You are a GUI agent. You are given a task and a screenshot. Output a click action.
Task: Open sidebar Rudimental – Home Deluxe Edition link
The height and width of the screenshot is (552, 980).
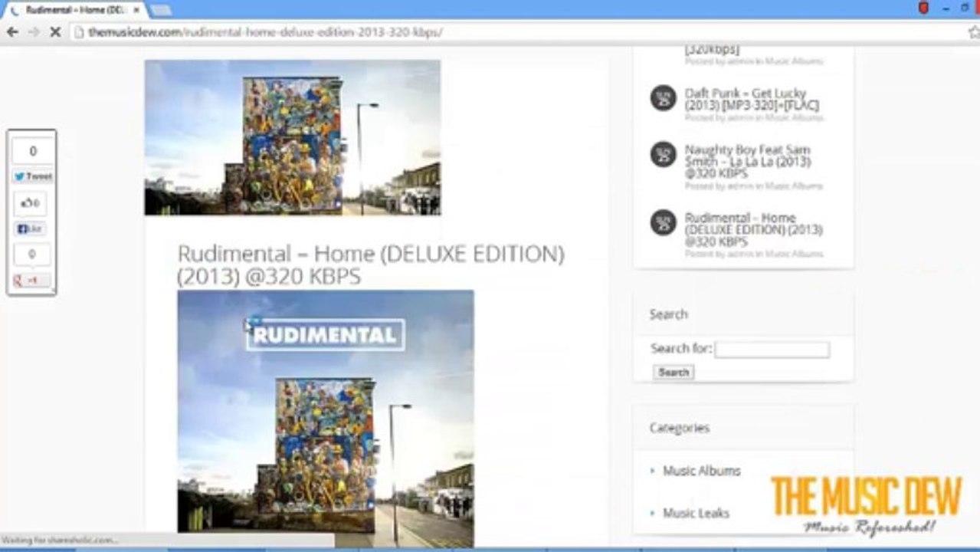754,229
